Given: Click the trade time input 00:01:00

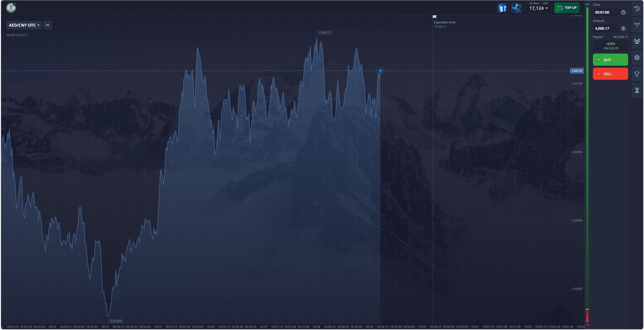Looking at the screenshot, I should point(606,12).
